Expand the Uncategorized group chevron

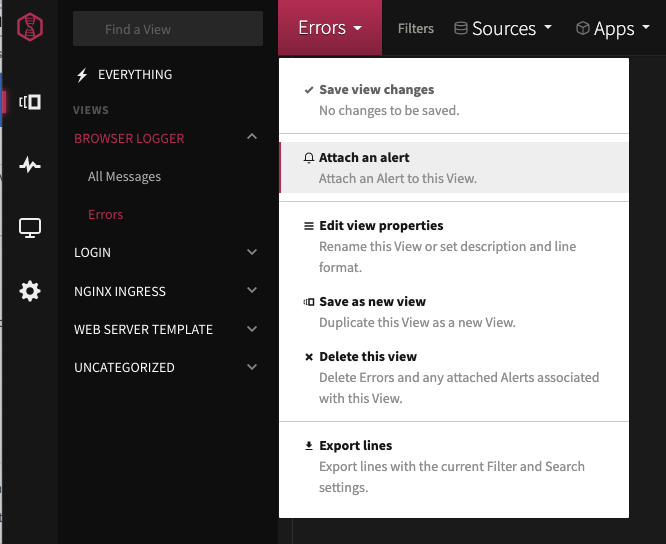pos(252,367)
